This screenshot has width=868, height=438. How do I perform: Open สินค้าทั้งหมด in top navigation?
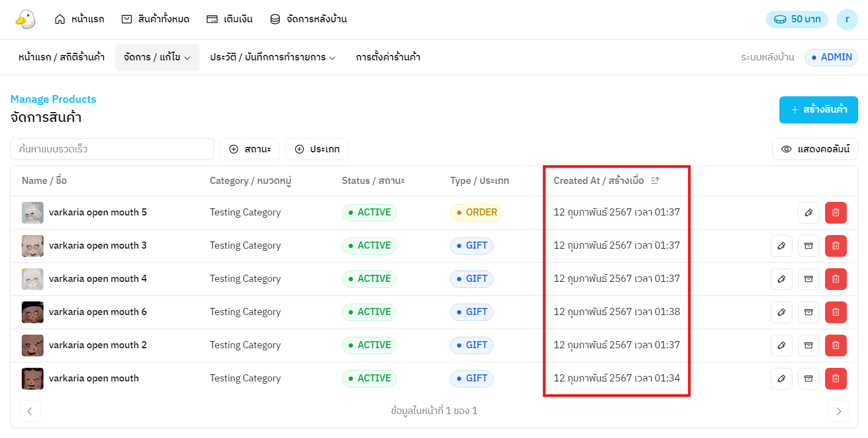tap(155, 19)
